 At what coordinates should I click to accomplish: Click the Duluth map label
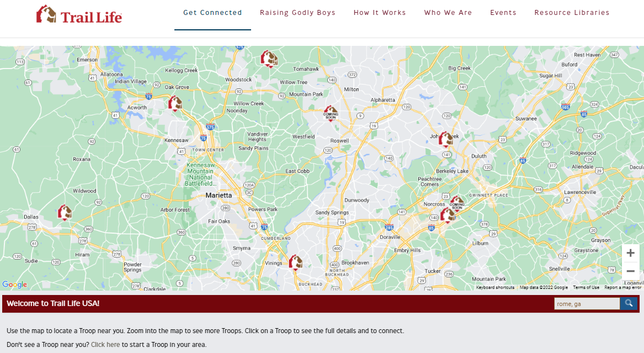click(479, 156)
